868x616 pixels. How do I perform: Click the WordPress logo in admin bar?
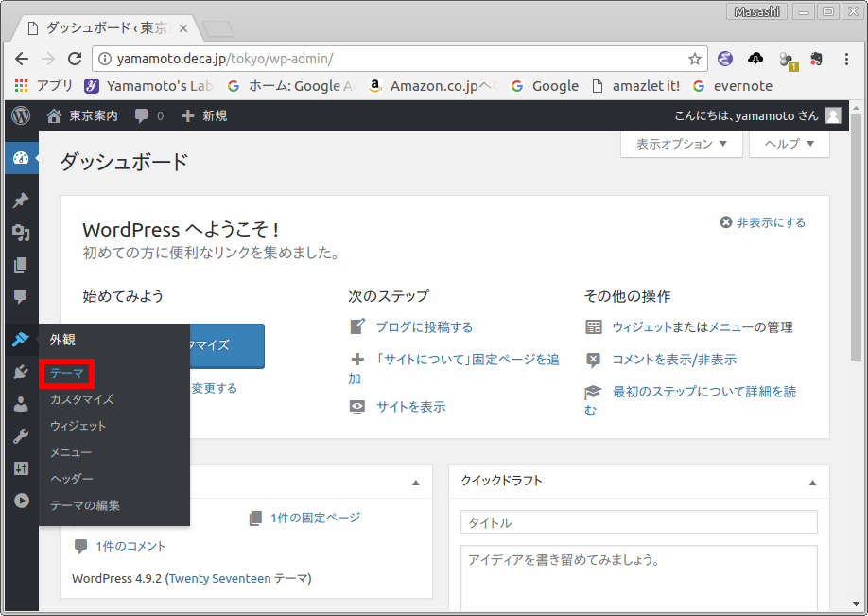point(21,115)
